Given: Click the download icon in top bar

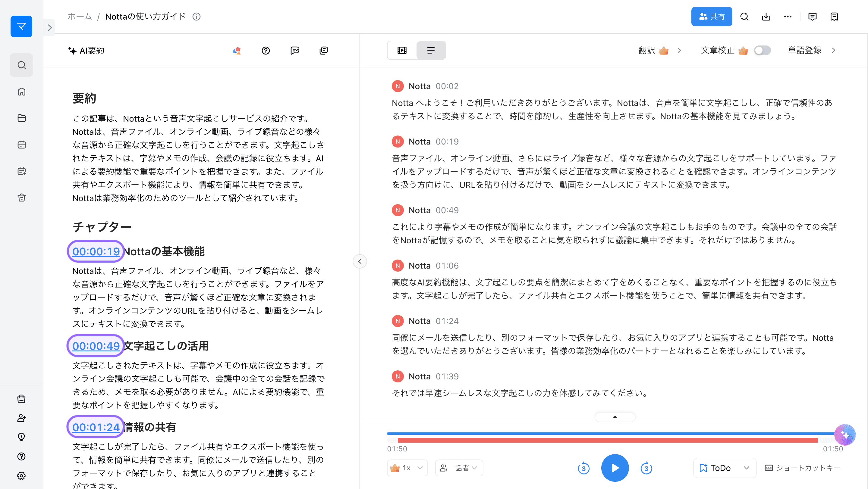Looking at the screenshot, I should [766, 17].
